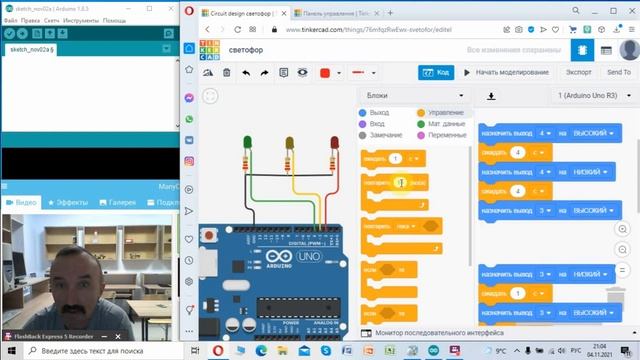
Task: Click the Send To button
Action: [619, 72]
